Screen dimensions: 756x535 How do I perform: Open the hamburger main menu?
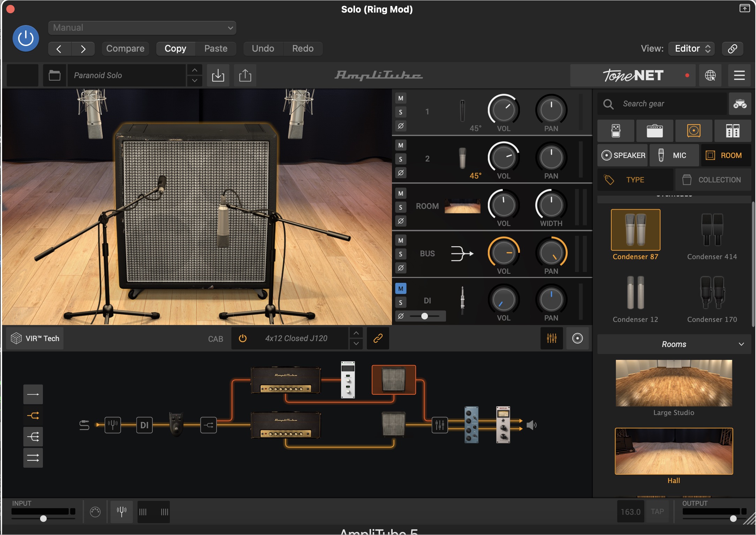[739, 75]
